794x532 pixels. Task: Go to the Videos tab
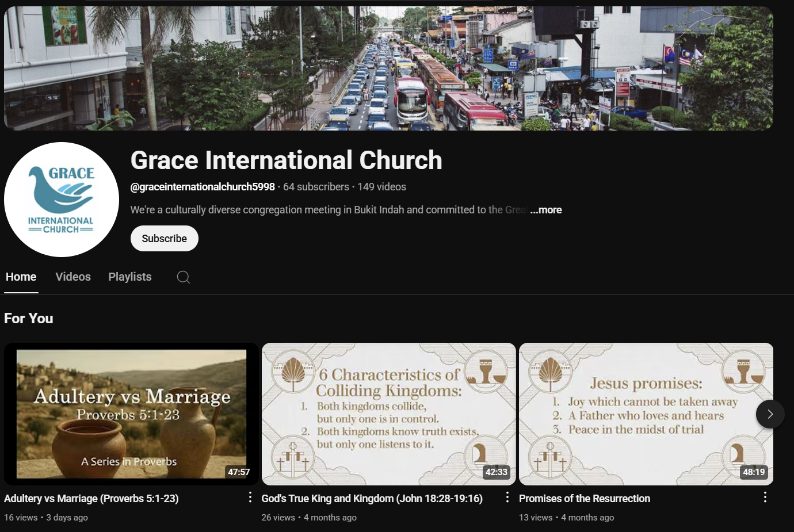point(73,277)
